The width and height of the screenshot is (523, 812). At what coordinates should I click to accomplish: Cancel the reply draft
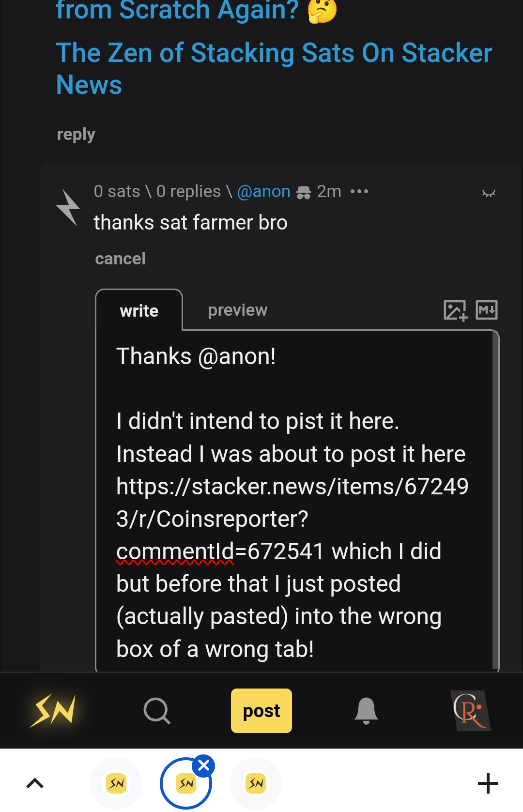[120, 259]
